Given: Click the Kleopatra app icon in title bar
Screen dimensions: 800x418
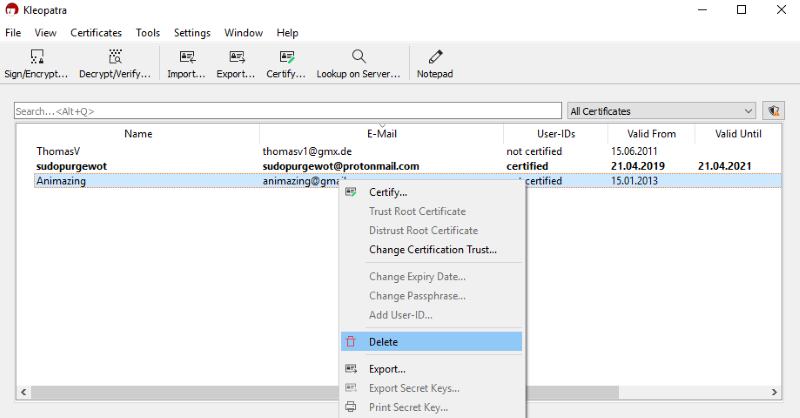Looking at the screenshot, I should (11, 10).
